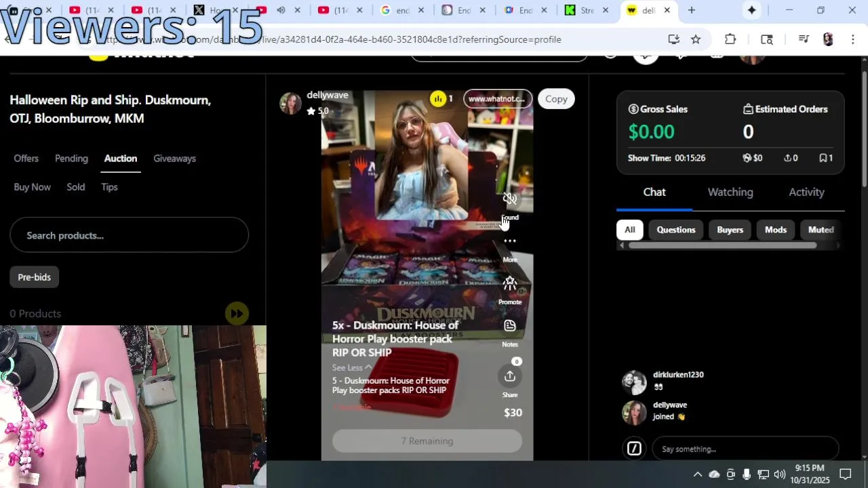Select the Buyers chat filter

(x=730, y=230)
